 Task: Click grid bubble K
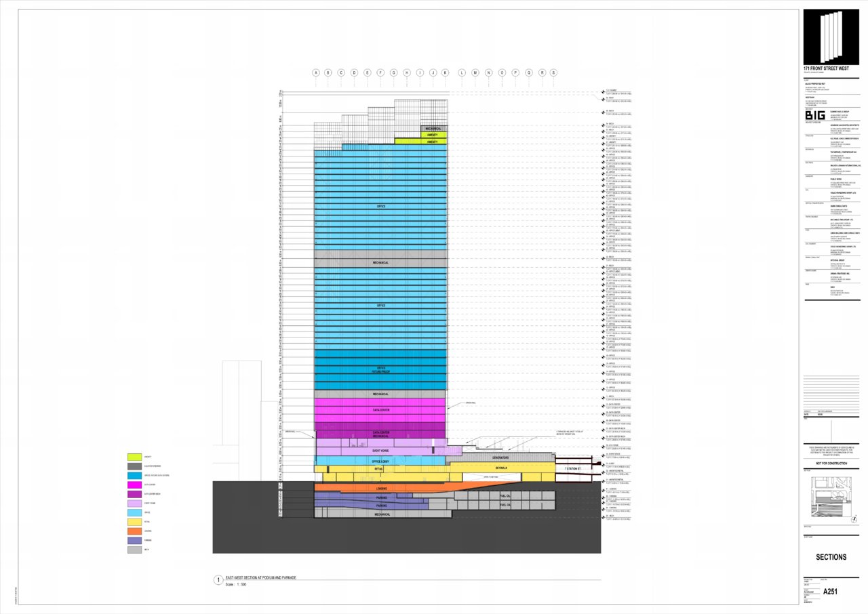pos(446,73)
